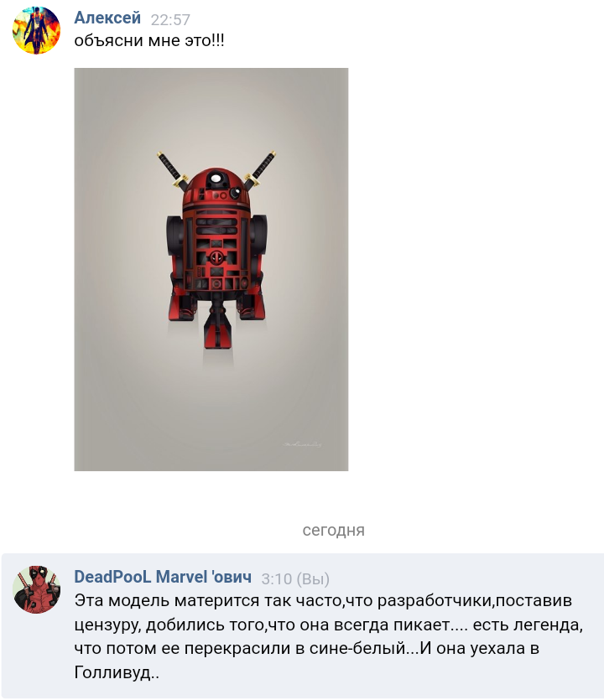
Task: Open Алексей's profile avatar
Action: [x=36, y=30]
